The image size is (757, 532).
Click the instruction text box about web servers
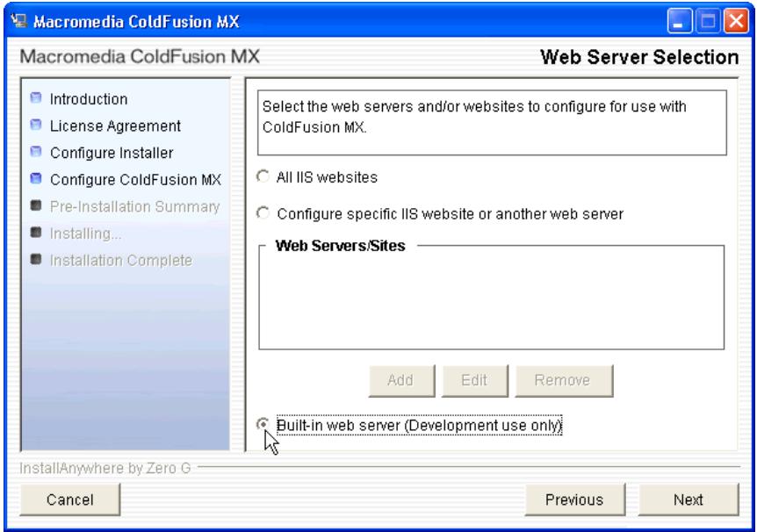click(492, 123)
